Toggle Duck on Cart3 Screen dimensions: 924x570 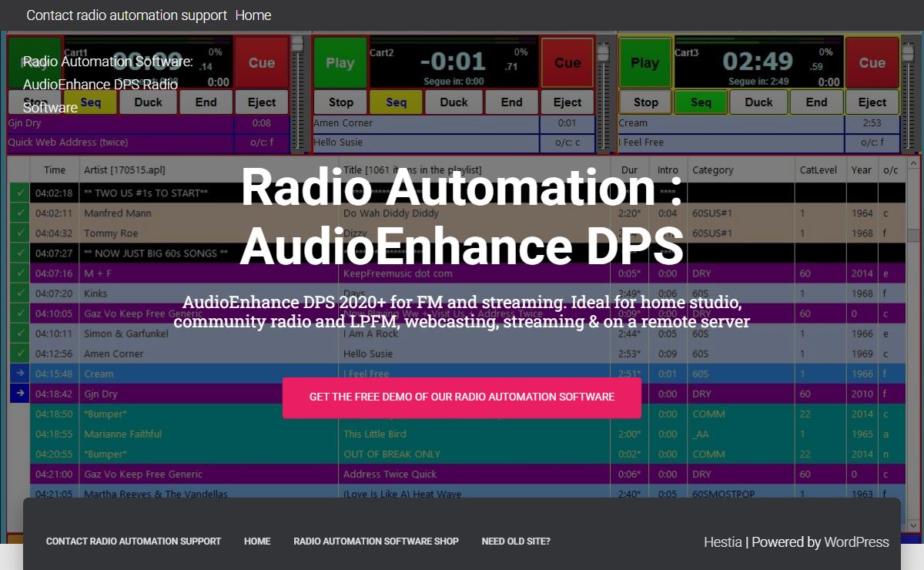[x=758, y=102]
